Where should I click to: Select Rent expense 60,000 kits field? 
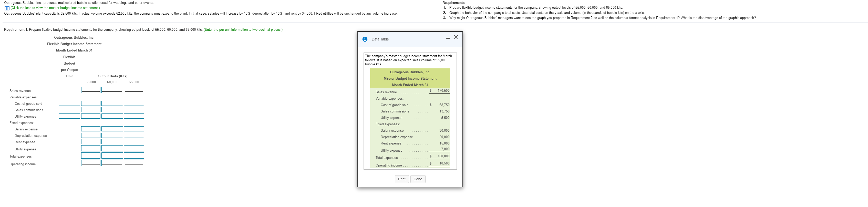[112, 142]
